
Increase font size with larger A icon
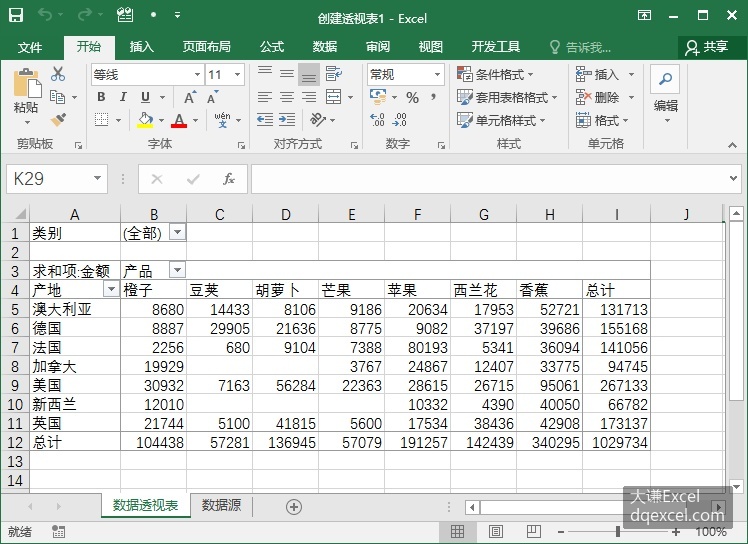pos(190,97)
